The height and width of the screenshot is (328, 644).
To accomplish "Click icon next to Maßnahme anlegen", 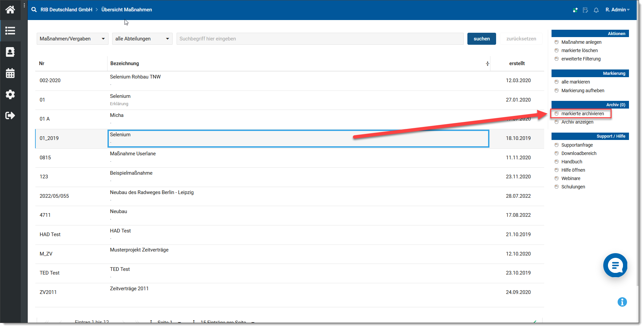I will click(x=557, y=42).
